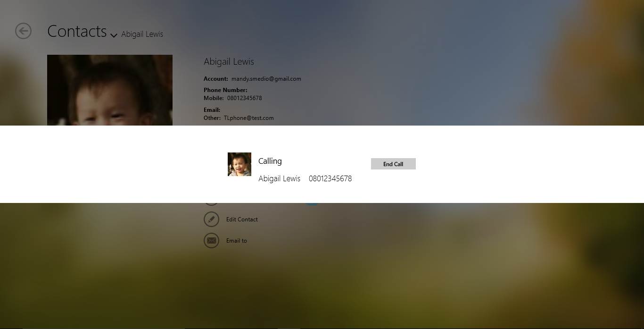The height and width of the screenshot is (329, 644).
Task: Choose the Email to text link
Action: pyautogui.click(x=237, y=241)
